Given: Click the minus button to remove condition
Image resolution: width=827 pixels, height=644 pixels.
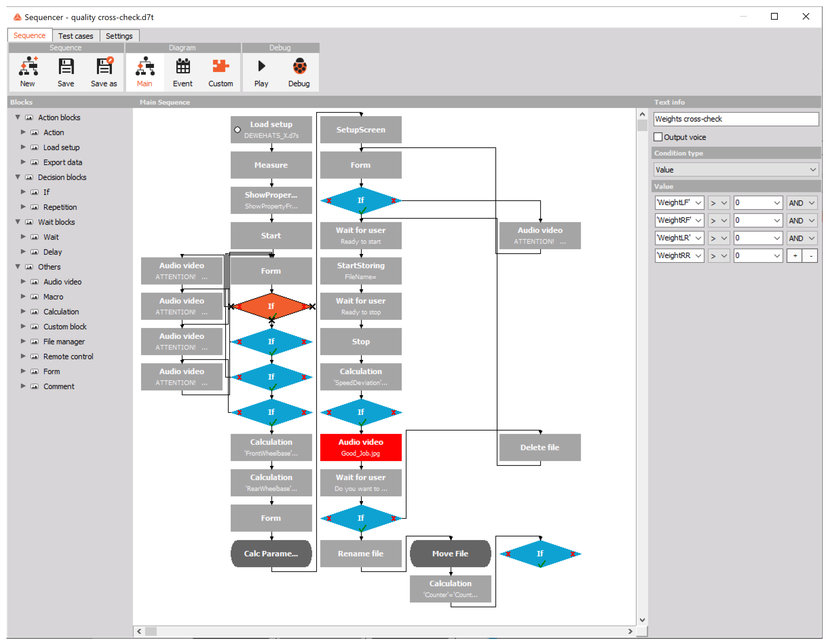Looking at the screenshot, I should tap(811, 256).
